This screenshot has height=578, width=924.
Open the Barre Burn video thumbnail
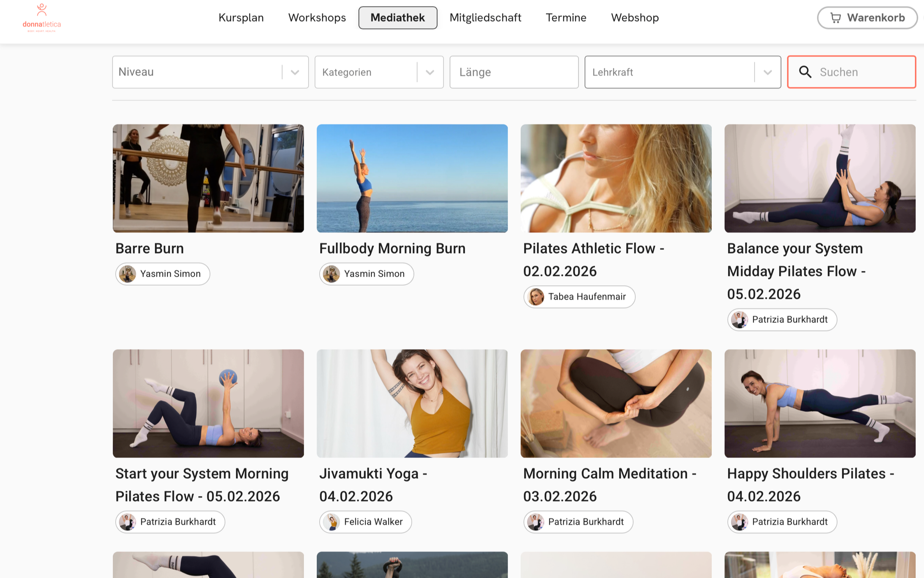click(208, 178)
